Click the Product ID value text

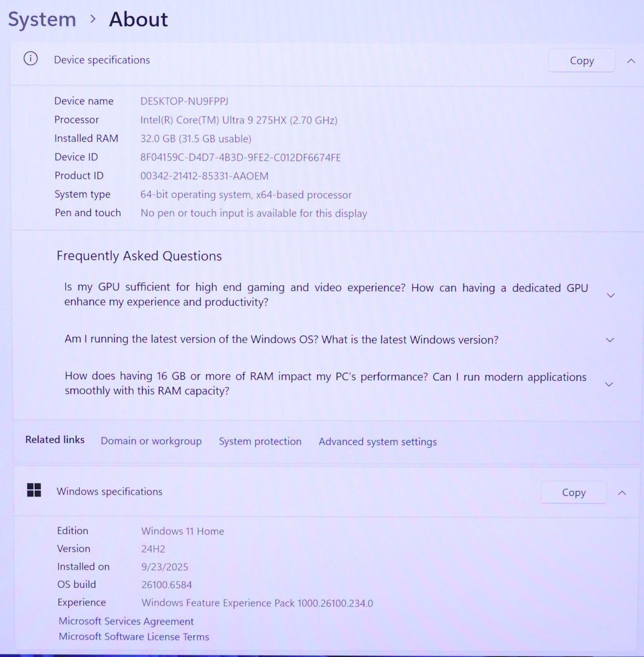pyautogui.click(x=204, y=176)
